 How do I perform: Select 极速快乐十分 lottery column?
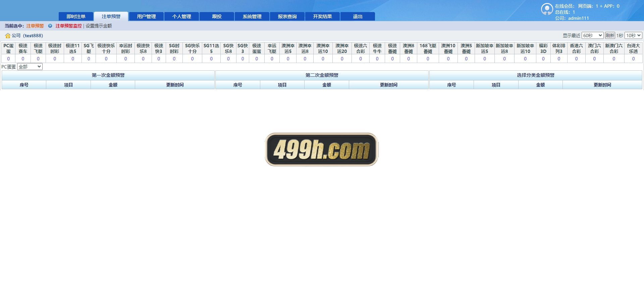[106, 48]
